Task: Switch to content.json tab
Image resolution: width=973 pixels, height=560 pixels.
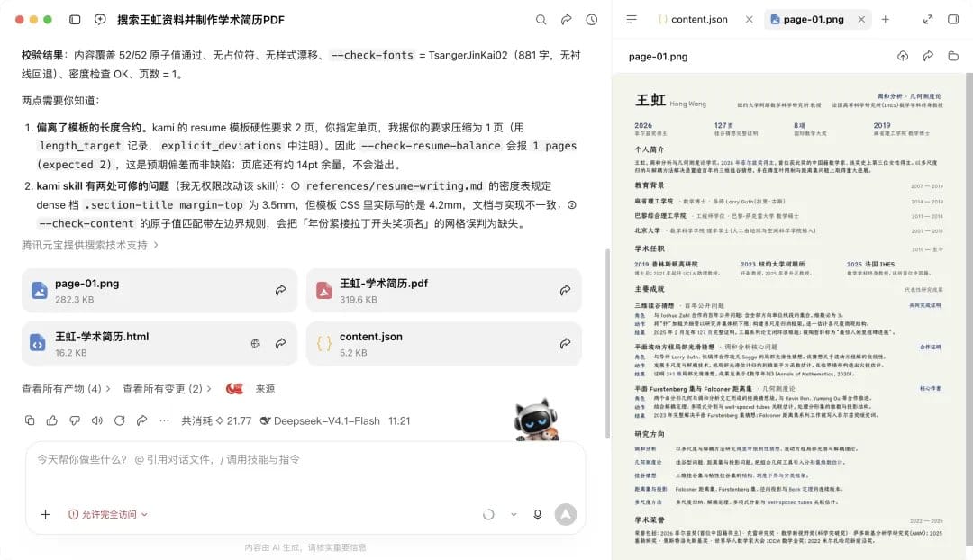Action: pos(693,20)
